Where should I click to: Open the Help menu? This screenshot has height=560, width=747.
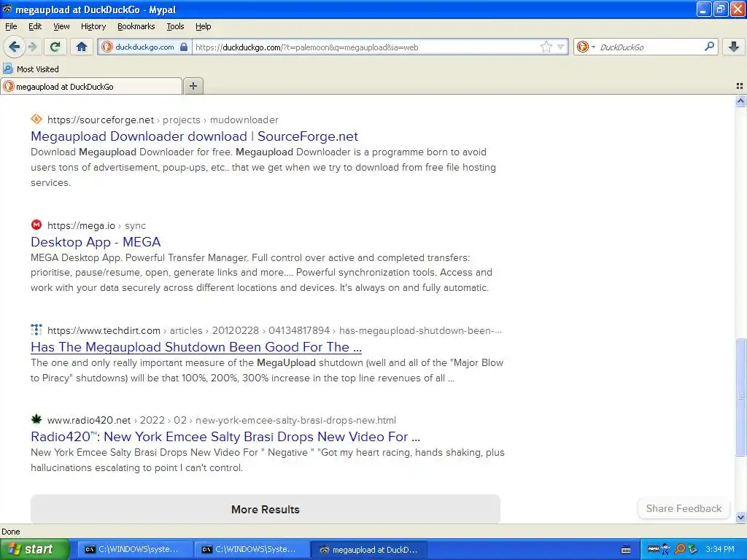pyautogui.click(x=203, y=26)
